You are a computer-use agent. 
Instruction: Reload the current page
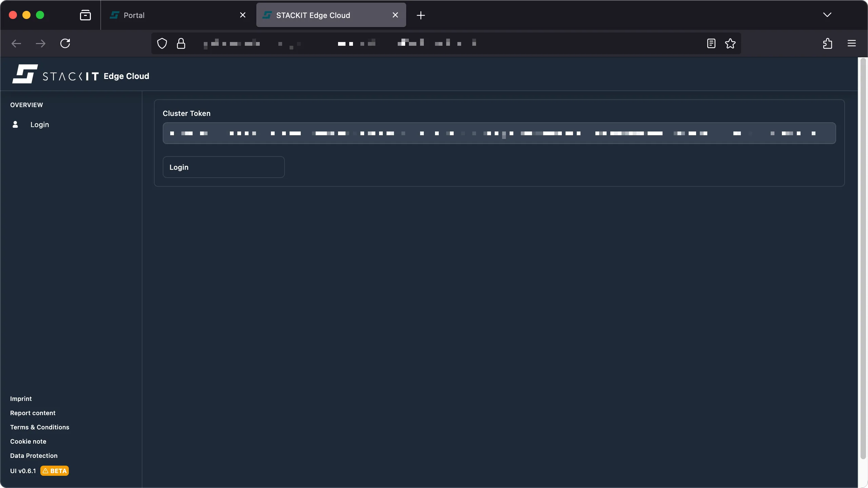(65, 43)
